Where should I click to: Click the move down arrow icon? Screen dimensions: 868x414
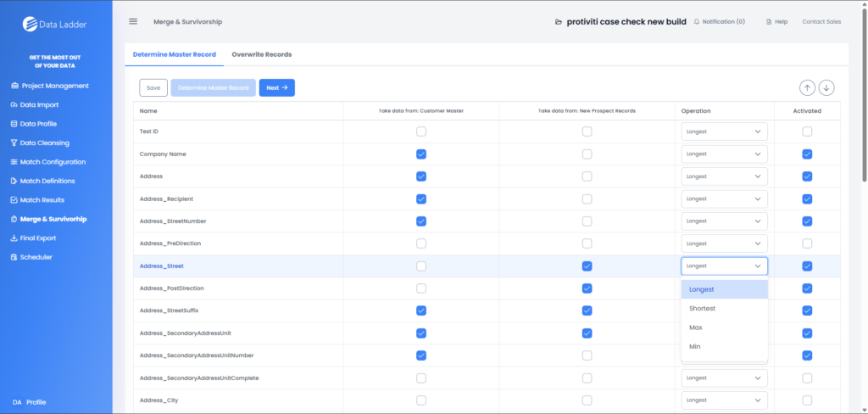click(826, 87)
